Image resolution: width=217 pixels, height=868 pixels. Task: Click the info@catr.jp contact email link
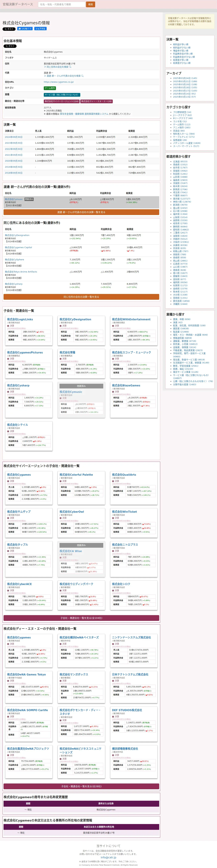pos(108,858)
